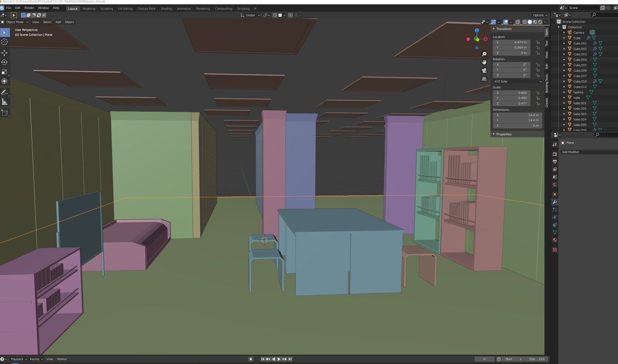Open the Modifier properties wrench icon
Screen dimensions: 618x364
point(554,202)
